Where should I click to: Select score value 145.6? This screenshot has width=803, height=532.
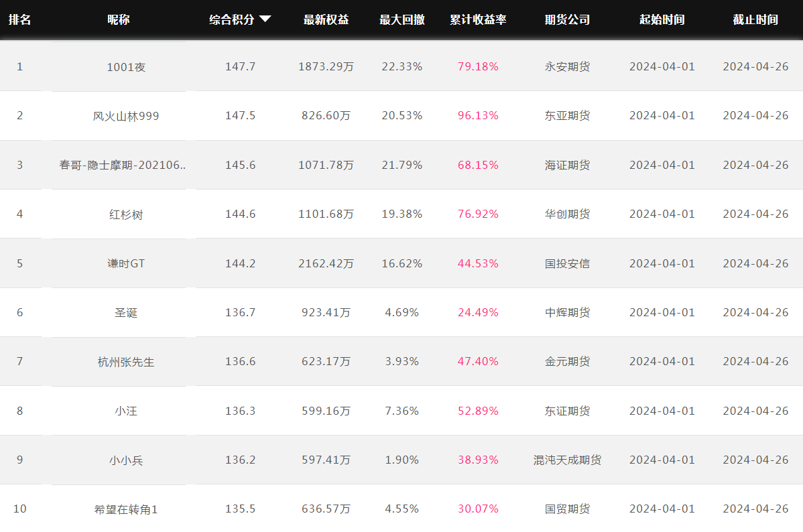[x=240, y=165]
